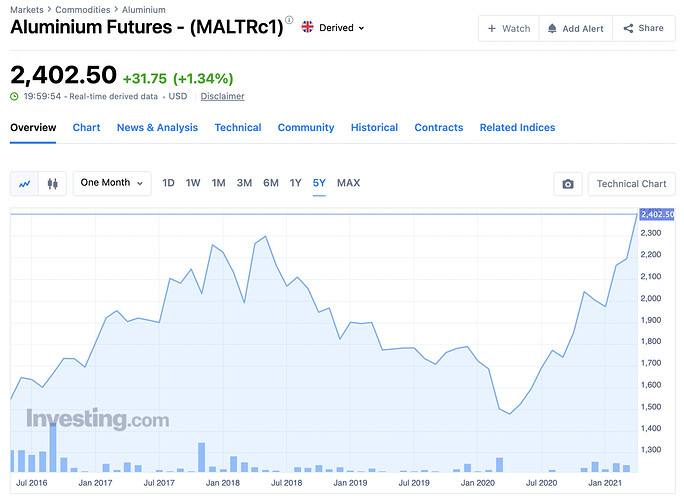Select the 1Y time range
This screenshot has height=500, width=684.
click(x=295, y=183)
